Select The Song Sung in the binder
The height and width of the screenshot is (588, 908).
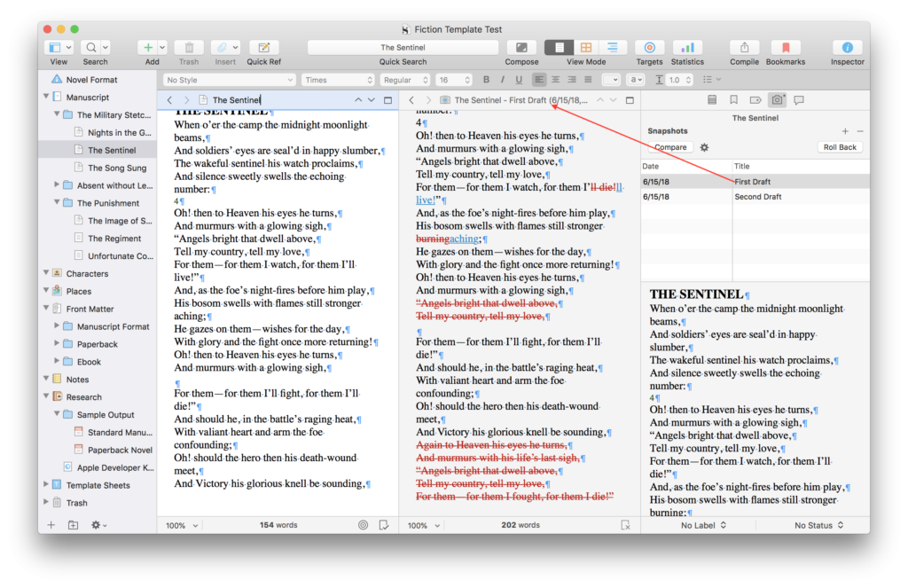117,168
